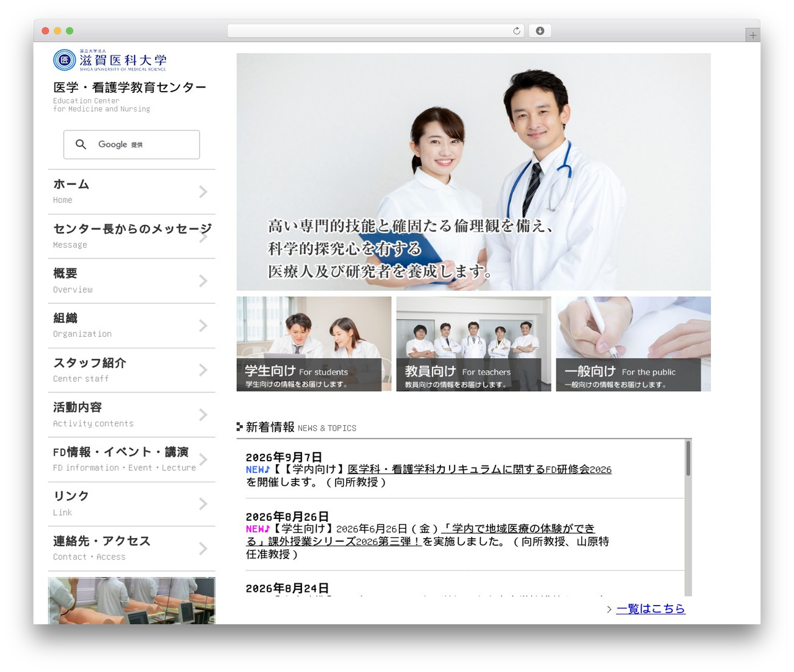Click the chevron arrow in the スタッフ紹介 row
The image size is (794, 672).
(x=203, y=371)
